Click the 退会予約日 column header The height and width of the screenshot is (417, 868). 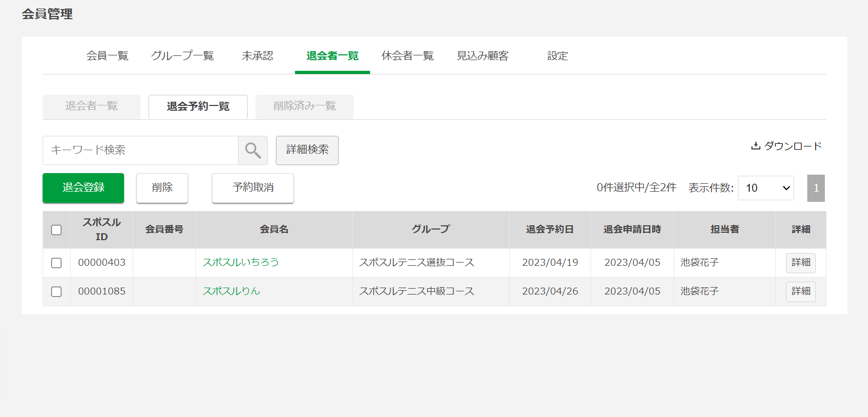(550, 230)
